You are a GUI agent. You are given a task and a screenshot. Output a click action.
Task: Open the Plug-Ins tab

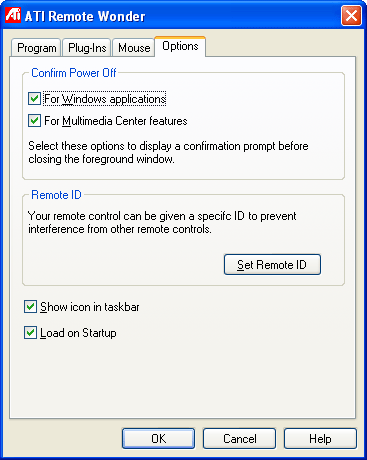87,48
